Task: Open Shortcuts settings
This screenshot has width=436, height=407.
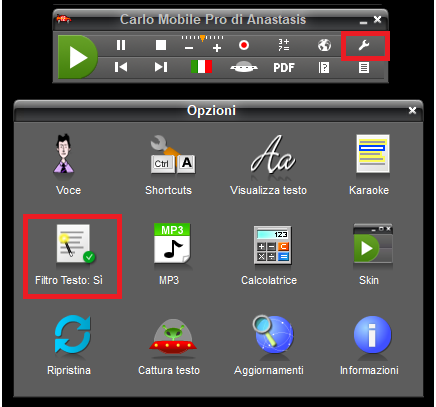Action: click(x=169, y=165)
